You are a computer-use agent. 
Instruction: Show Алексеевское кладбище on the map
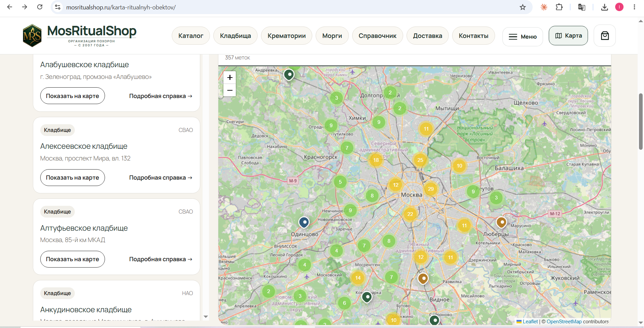pyautogui.click(x=72, y=178)
